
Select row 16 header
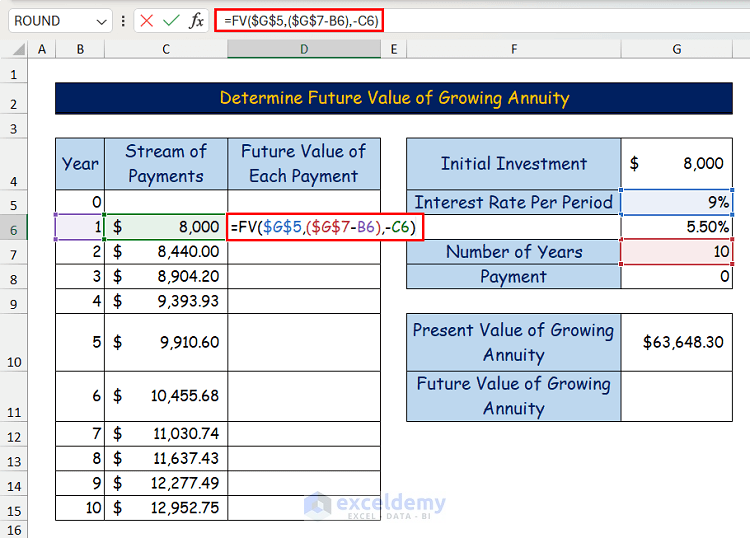click(13, 530)
